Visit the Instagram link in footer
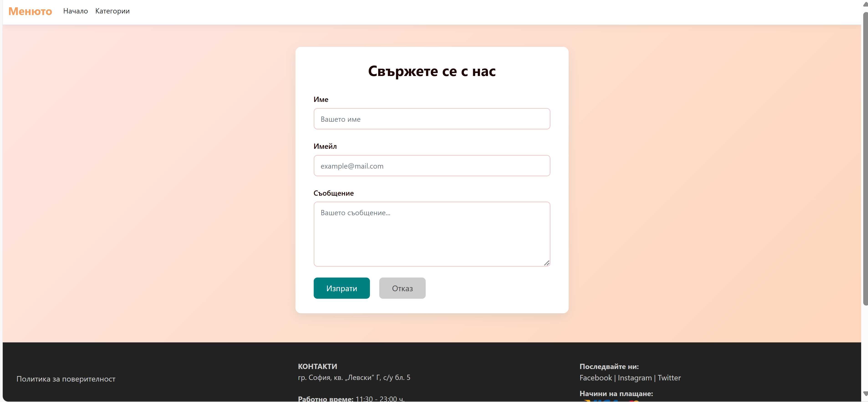The image size is (868, 402). [x=635, y=378]
